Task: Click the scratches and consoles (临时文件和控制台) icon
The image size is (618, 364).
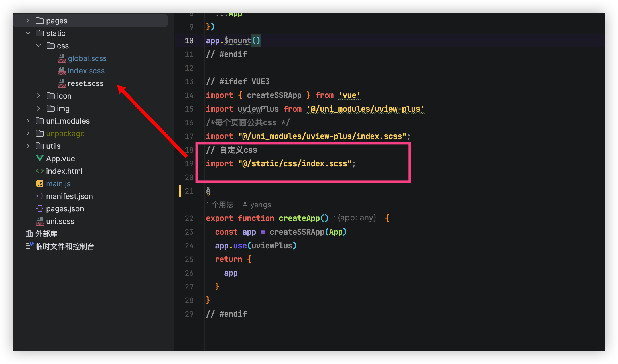Action: coord(29,246)
